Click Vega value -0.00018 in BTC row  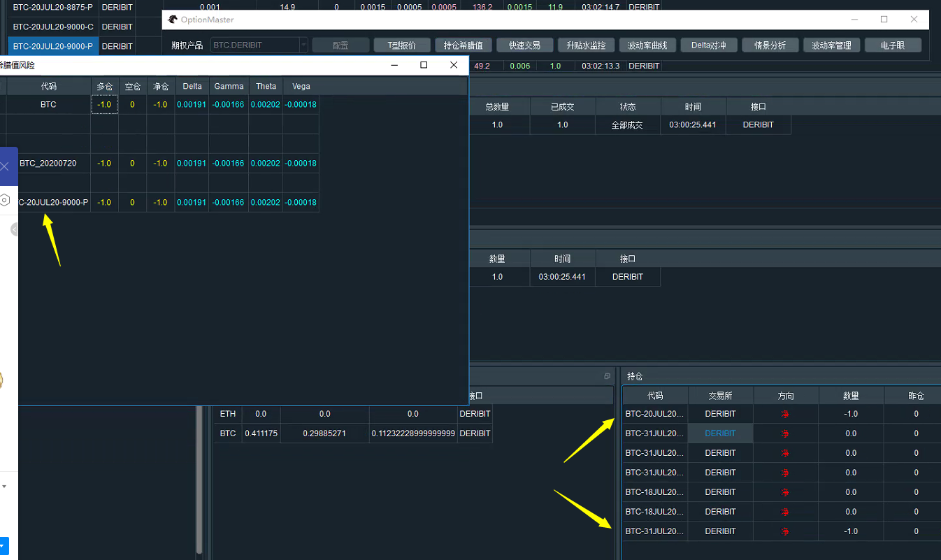(301, 104)
